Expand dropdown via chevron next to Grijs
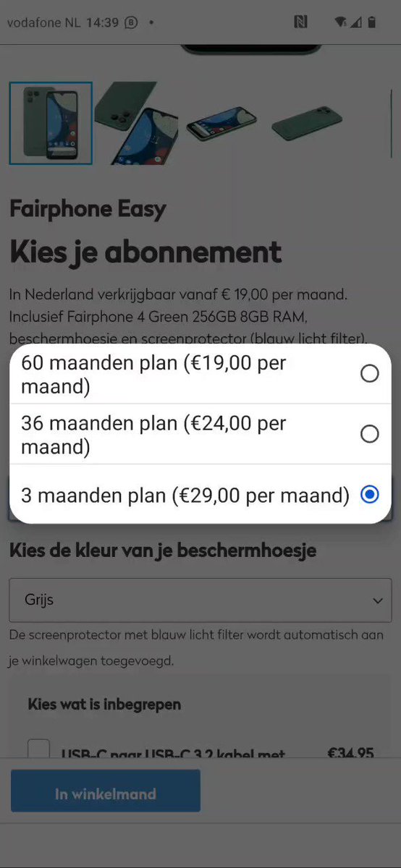 (377, 601)
